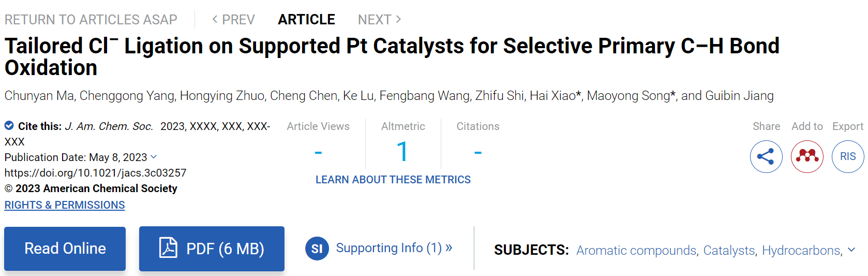Screen dimensions: 868x276
Task: Expand the SUBJECTS list chevron
Action: tap(851, 250)
